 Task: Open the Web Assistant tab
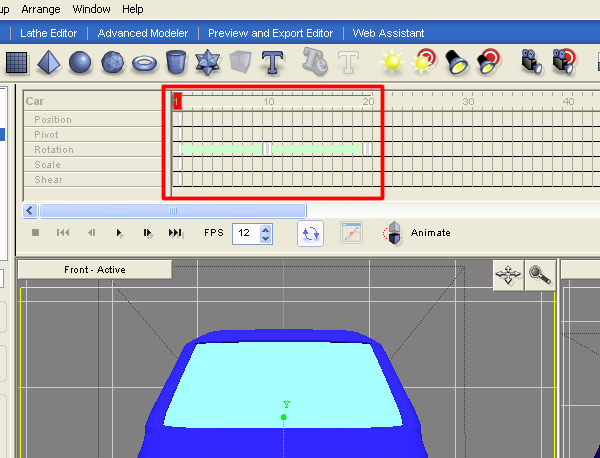click(388, 33)
